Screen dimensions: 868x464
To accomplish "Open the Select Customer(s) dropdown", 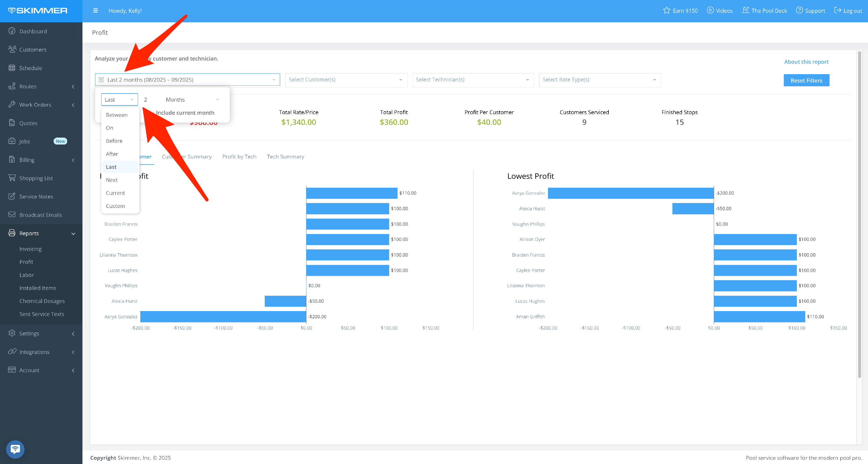I will 346,80.
